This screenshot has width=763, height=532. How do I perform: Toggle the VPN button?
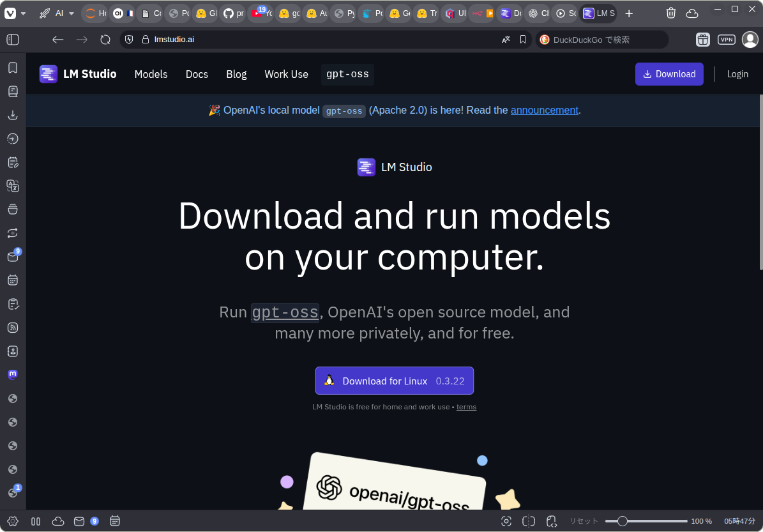pos(727,40)
